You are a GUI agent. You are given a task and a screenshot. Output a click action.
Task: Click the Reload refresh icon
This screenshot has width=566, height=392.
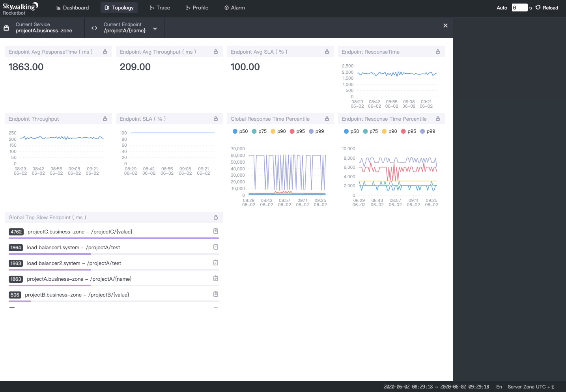[x=538, y=7]
